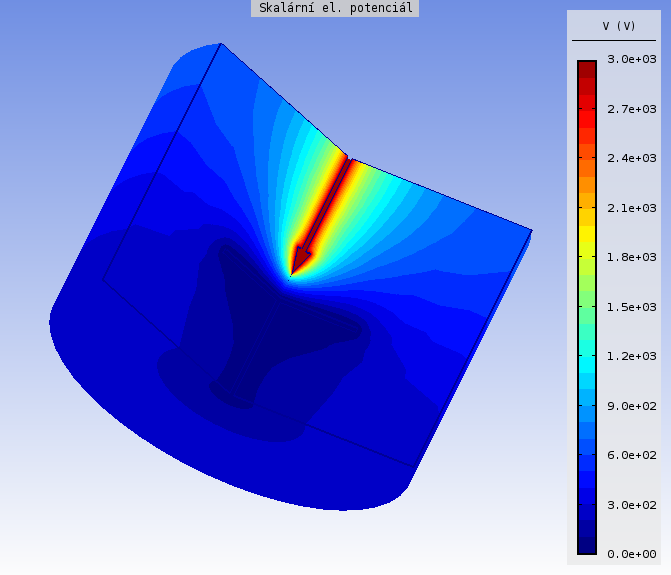Click the 'Skalární el. potenciál' title label
The width and height of the screenshot is (671, 575).
[335, 8]
